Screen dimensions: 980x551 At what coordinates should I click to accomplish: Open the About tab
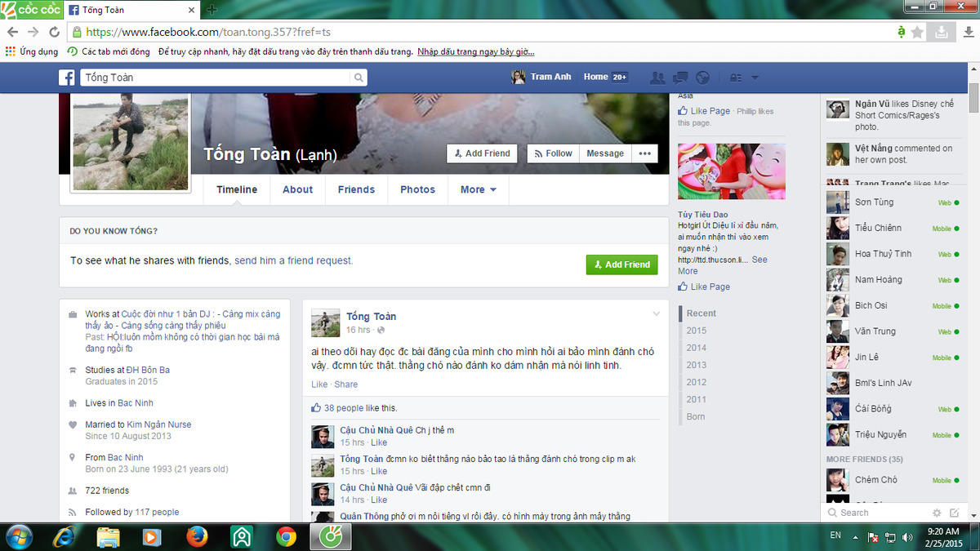[x=298, y=189]
